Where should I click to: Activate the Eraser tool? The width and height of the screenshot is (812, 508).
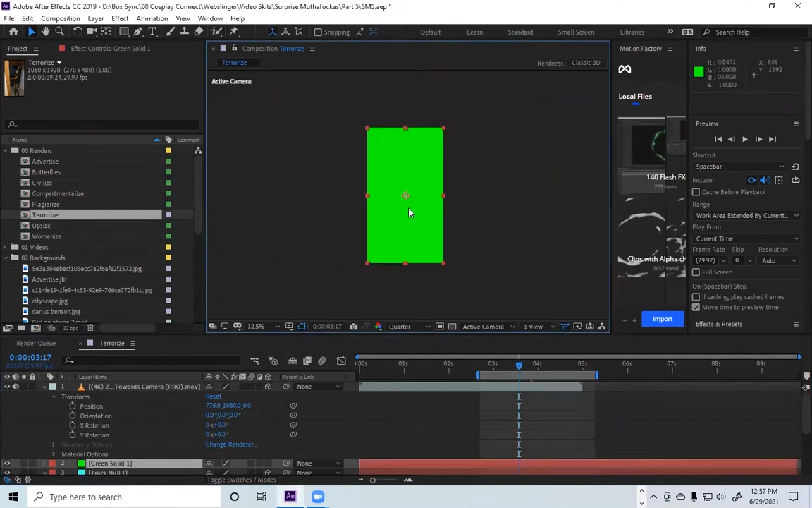pyautogui.click(x=199, y=32)
